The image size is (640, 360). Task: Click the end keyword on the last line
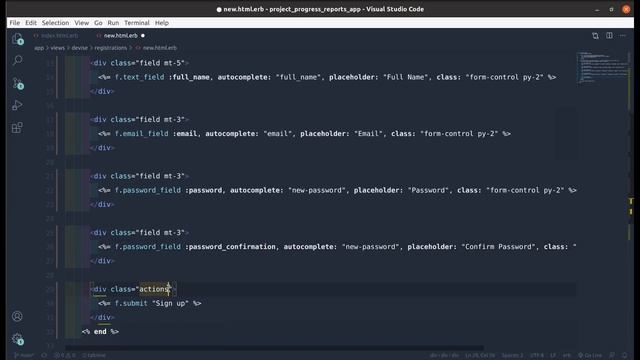click(x=100, y=331)
